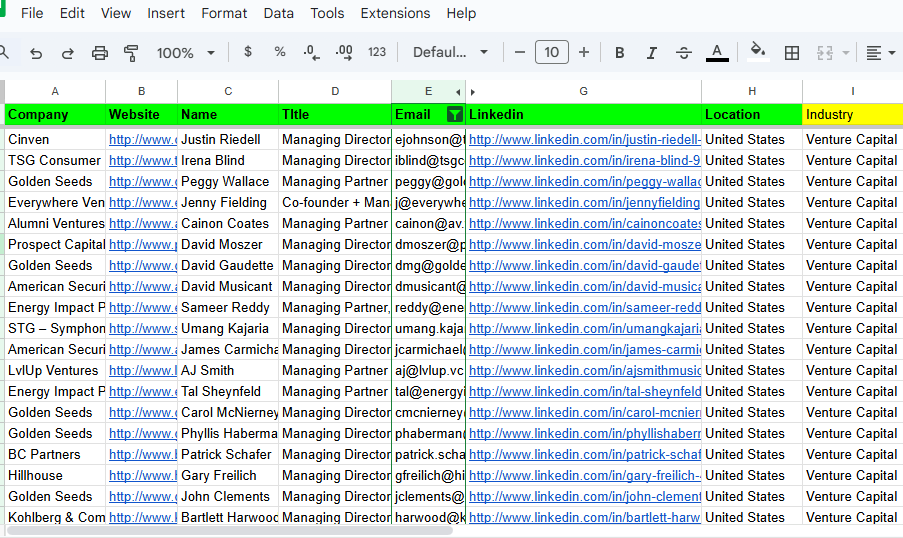Decrease decimal places icon
The height and width of the screenshot is (538, 903).
click(x=311, y=52)
